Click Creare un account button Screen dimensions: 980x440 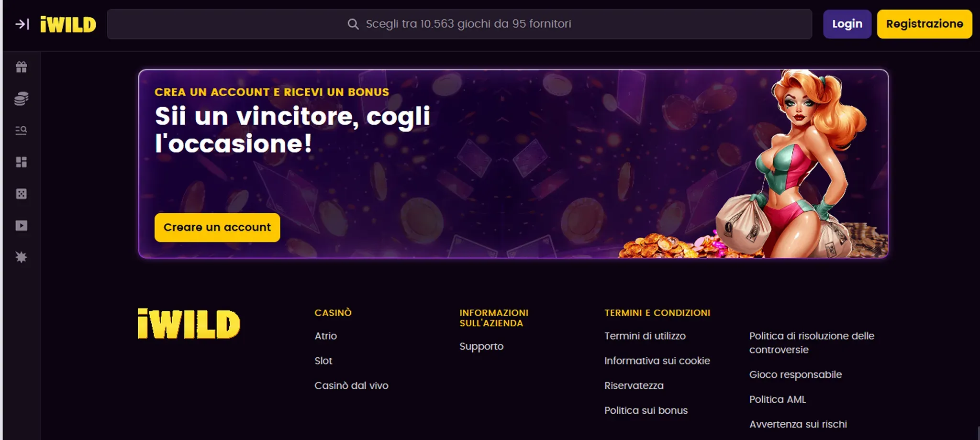[217, 228]
